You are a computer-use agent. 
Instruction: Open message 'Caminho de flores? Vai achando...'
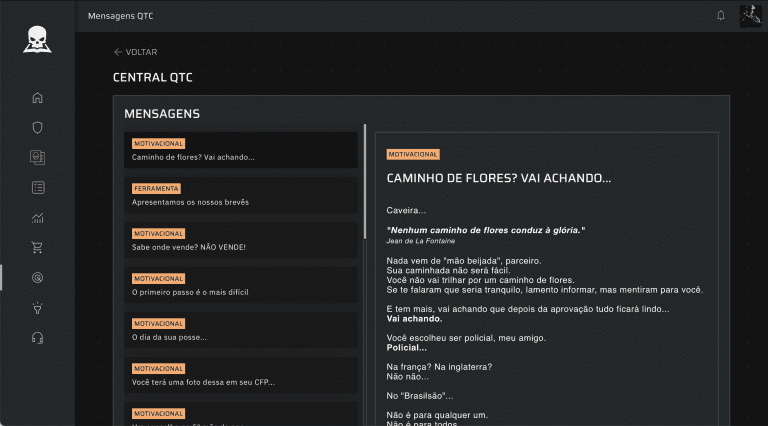[240, 150]
